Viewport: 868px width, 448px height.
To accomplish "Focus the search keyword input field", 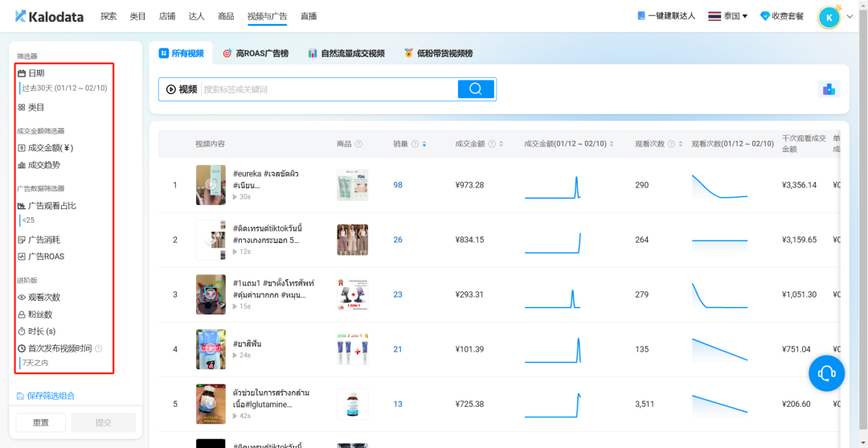I will 329,89.
